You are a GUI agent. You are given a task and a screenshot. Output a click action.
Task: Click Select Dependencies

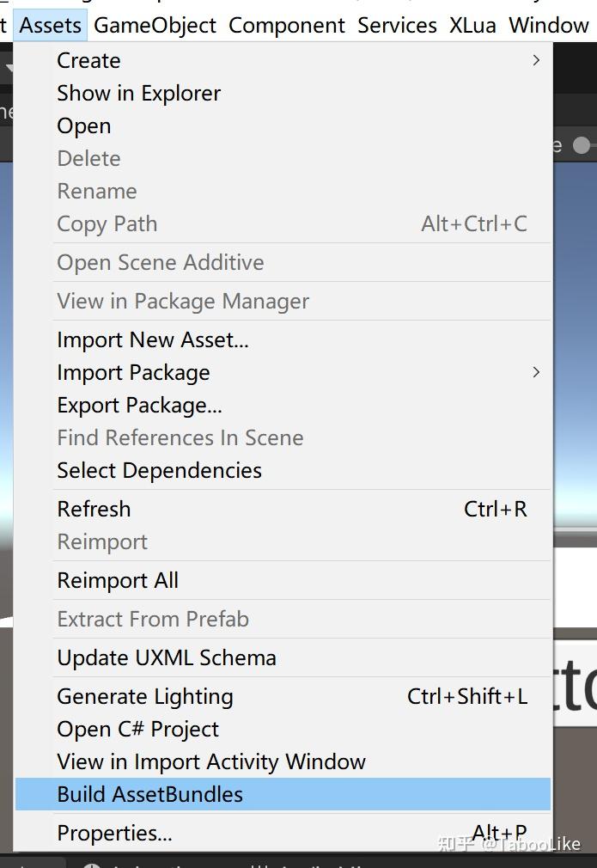(x=160, y=470)
